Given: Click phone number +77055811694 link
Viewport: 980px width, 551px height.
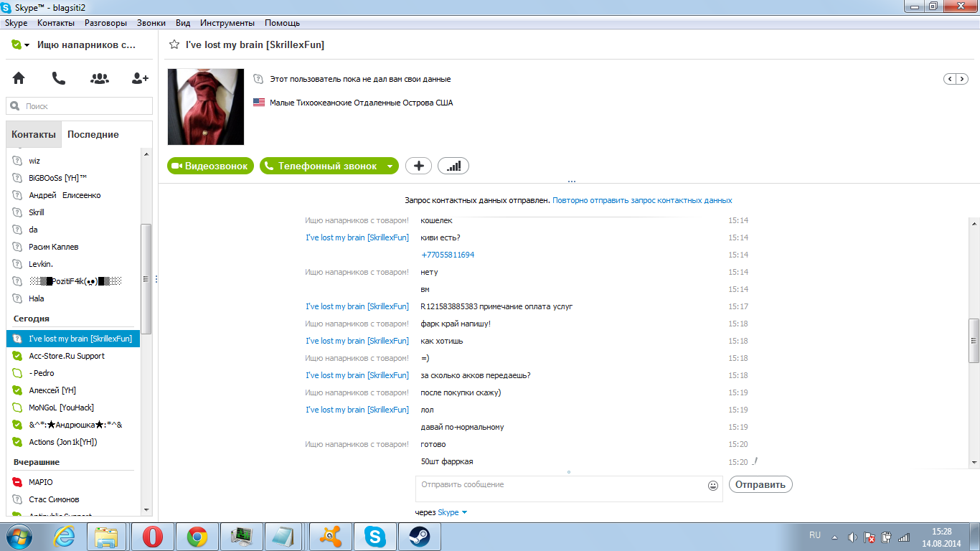Looking at the screenshot, I should click(x=448, y=255).
